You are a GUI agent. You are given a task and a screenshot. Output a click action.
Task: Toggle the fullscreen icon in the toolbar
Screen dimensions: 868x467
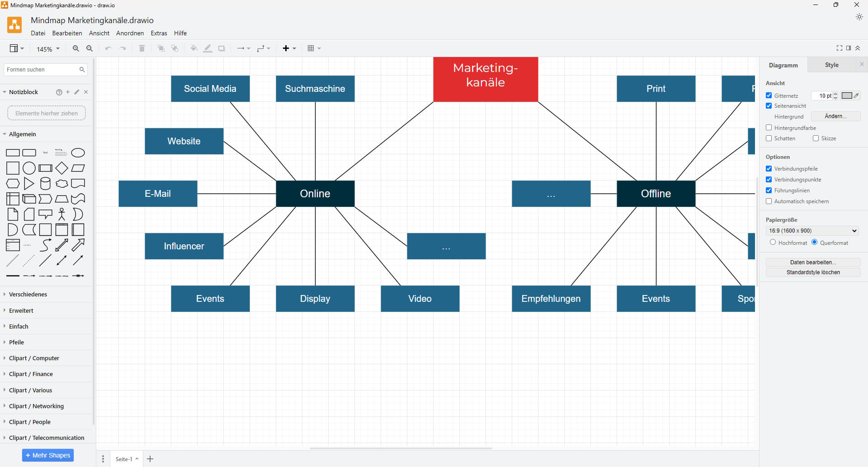[839, 48]
